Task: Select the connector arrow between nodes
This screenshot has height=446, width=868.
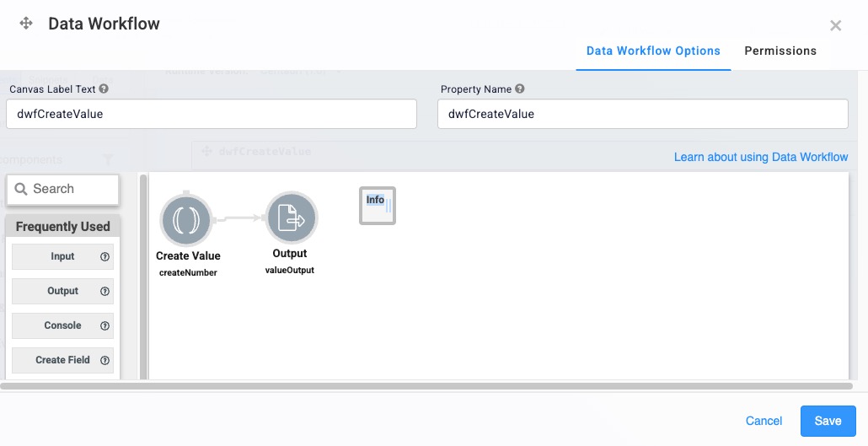Action: pos(238,218)
